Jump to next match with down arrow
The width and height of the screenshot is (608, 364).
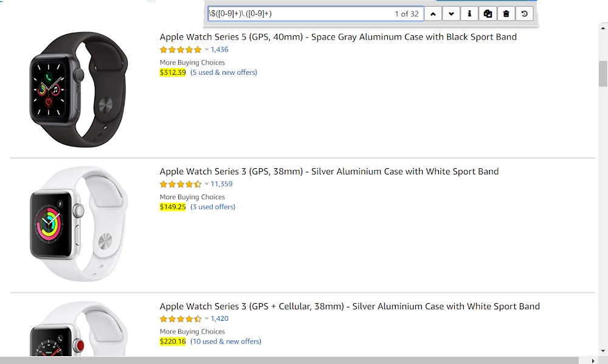451,14
